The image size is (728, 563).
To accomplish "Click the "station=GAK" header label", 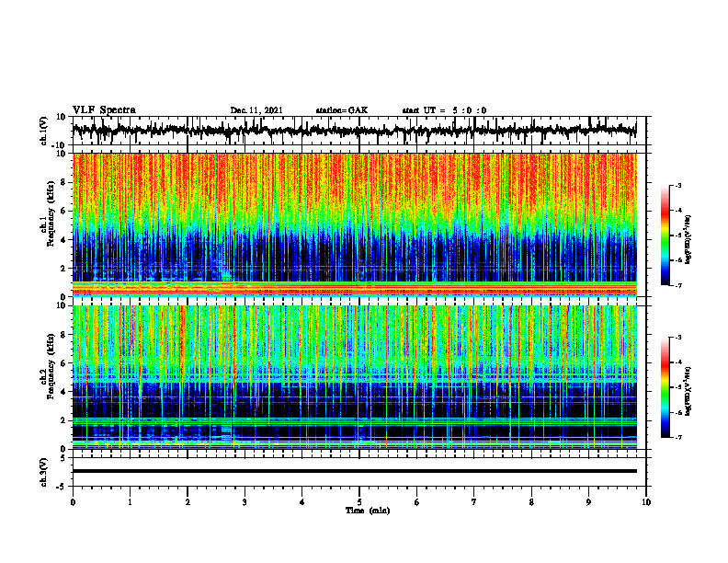I will pos(342,110).
